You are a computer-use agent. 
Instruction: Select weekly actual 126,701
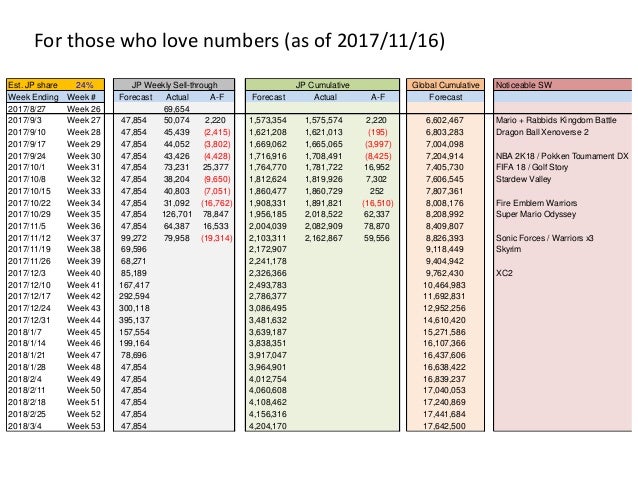(177, 214)
